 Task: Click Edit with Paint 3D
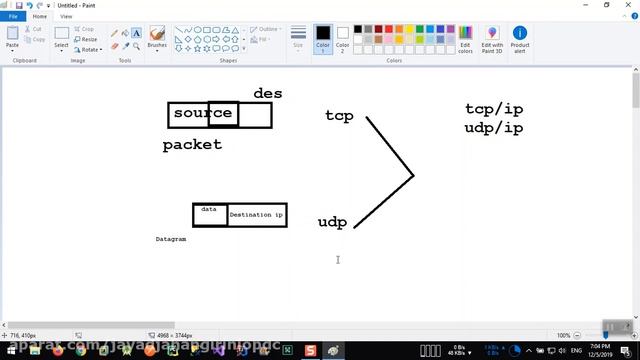492,39
